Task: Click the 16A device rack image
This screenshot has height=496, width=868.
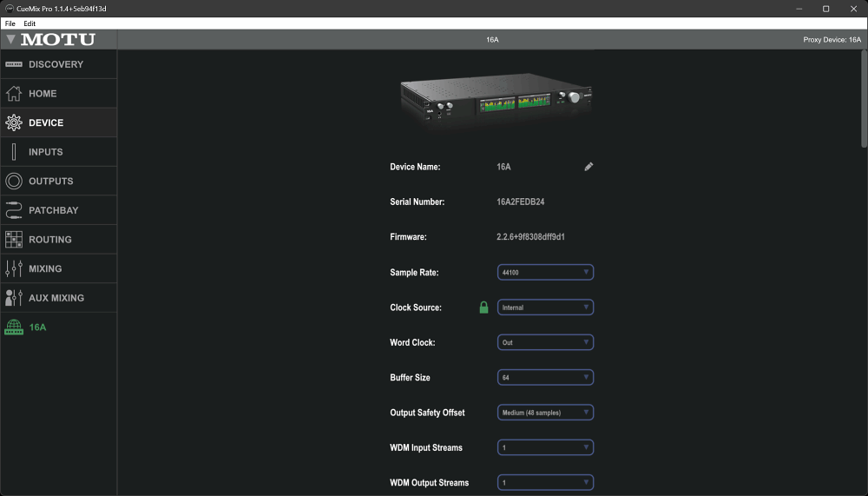Action: (x=496, y=102)
